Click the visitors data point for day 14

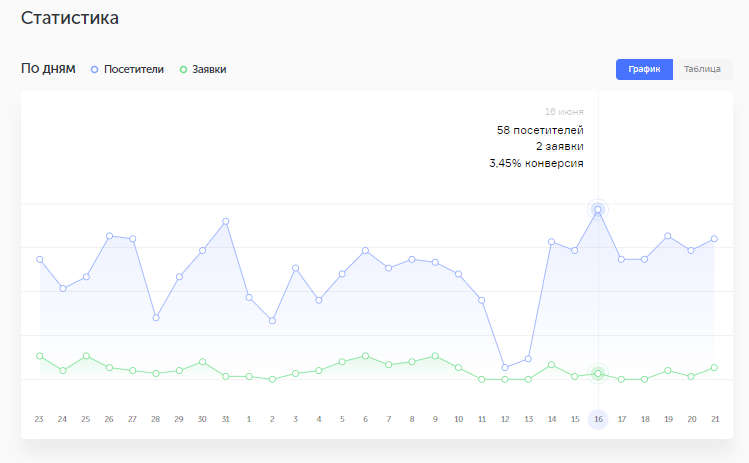click(x=551, y=242)
